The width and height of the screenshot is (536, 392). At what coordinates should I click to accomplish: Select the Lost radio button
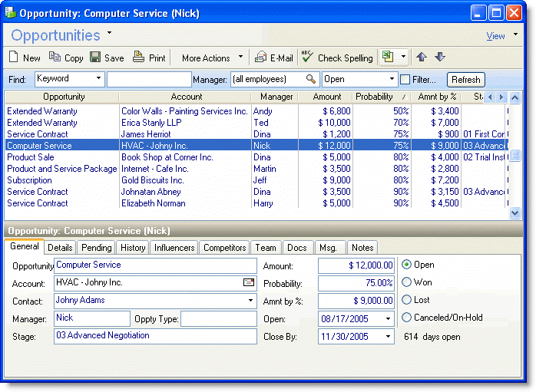(x=407, y=299)
